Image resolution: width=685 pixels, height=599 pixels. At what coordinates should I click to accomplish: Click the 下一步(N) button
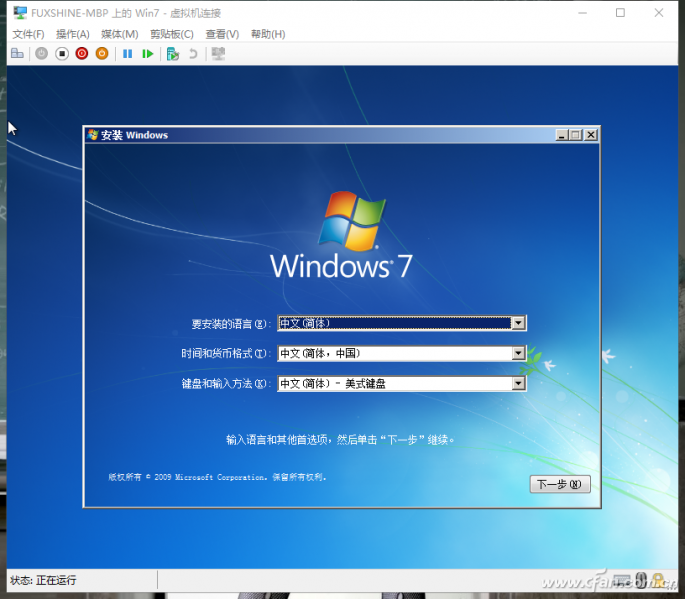[560, 484]
